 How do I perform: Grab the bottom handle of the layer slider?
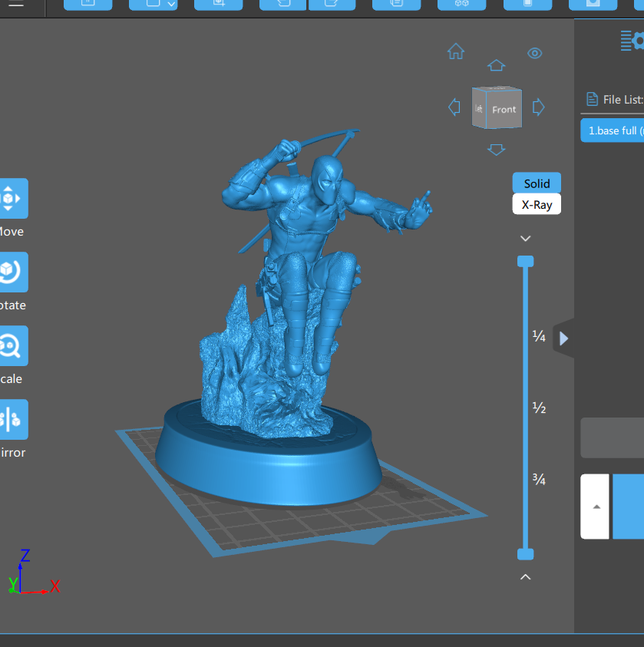[525, 554]
